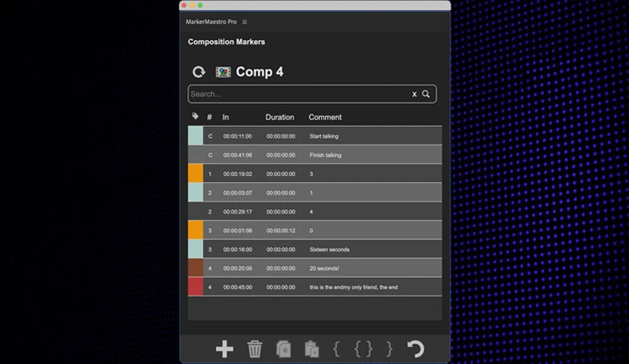The height and width of the screenshot is (364, 629).
Task: Click the single closing brace icon
Action: [389, 349]
